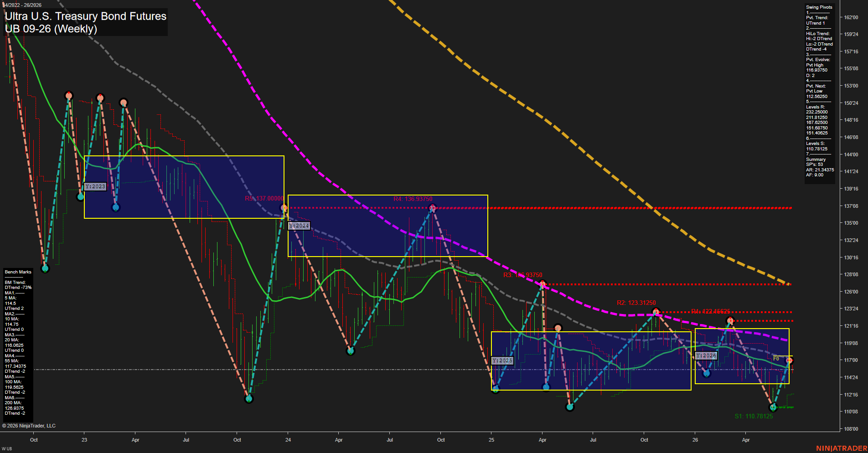Click the 20 MA value 116.0625
Viewport: 868px width, 453px height.
pyautogui.click(x=14, y=345)
